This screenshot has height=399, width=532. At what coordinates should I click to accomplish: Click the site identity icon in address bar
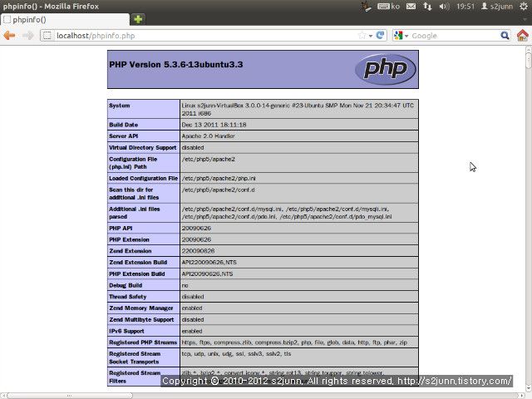[47, 35]
